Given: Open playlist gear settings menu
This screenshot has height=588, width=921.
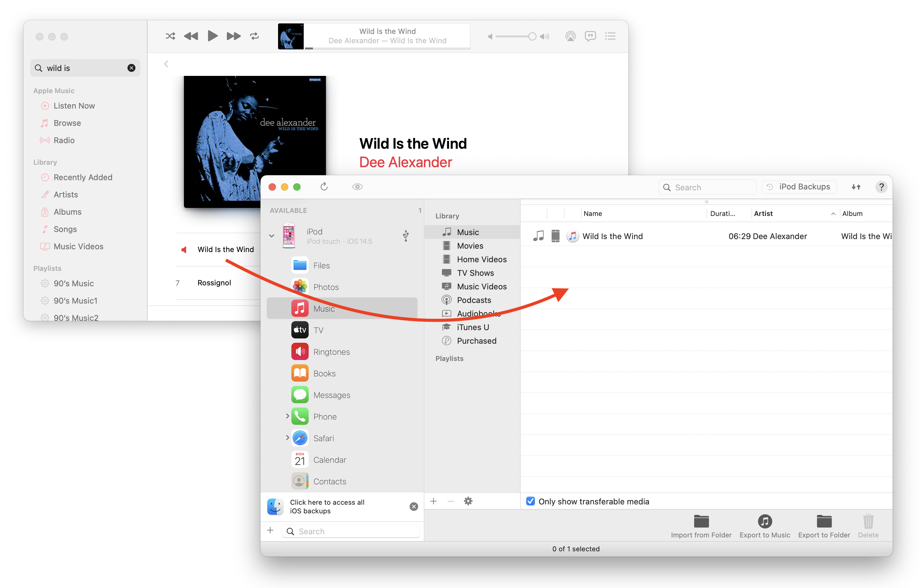Looking at the screenshot, I should point(468,501).
